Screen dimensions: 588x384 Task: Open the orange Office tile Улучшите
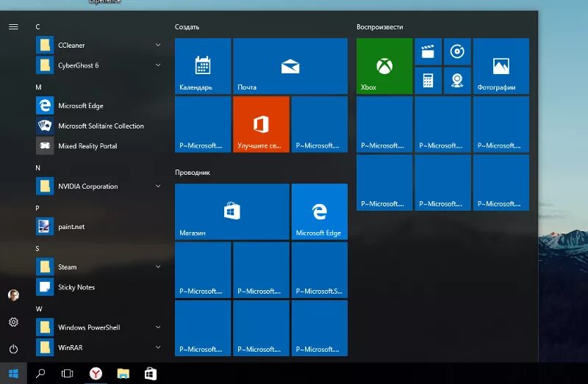click(262, 124)
